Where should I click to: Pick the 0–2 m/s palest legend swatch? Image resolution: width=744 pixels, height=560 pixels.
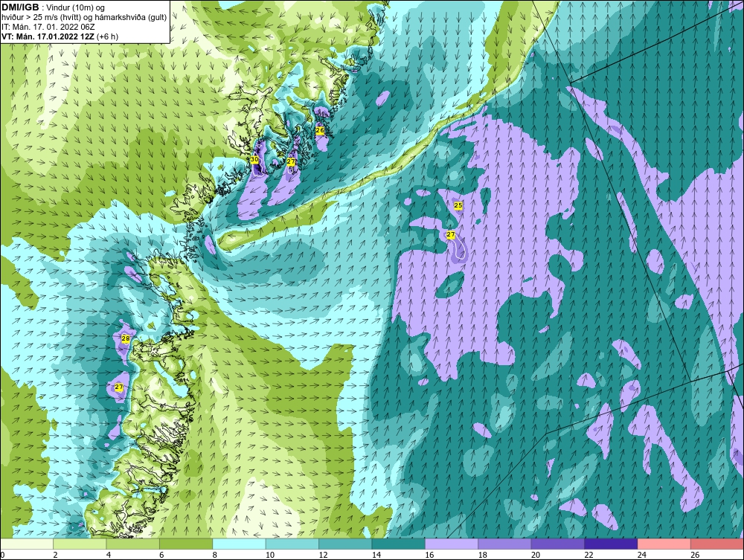27,544
